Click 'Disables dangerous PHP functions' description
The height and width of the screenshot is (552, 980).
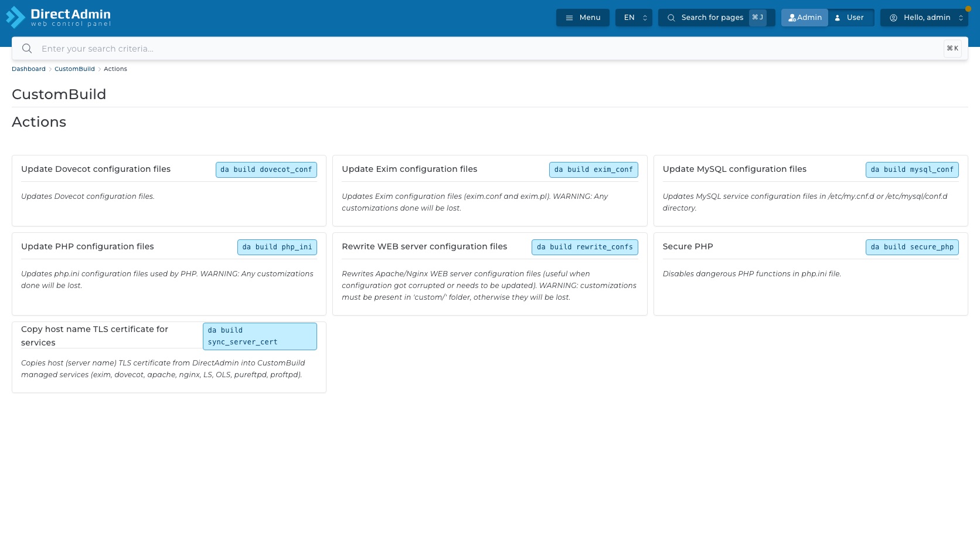click(x=751, y=274)
